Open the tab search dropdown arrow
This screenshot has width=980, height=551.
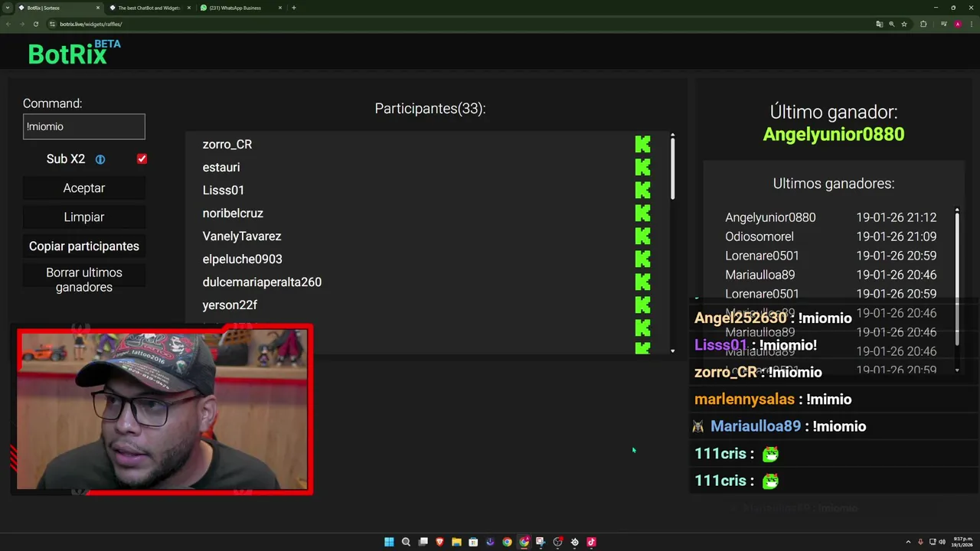pyautogui.click(x=7, y=8)
